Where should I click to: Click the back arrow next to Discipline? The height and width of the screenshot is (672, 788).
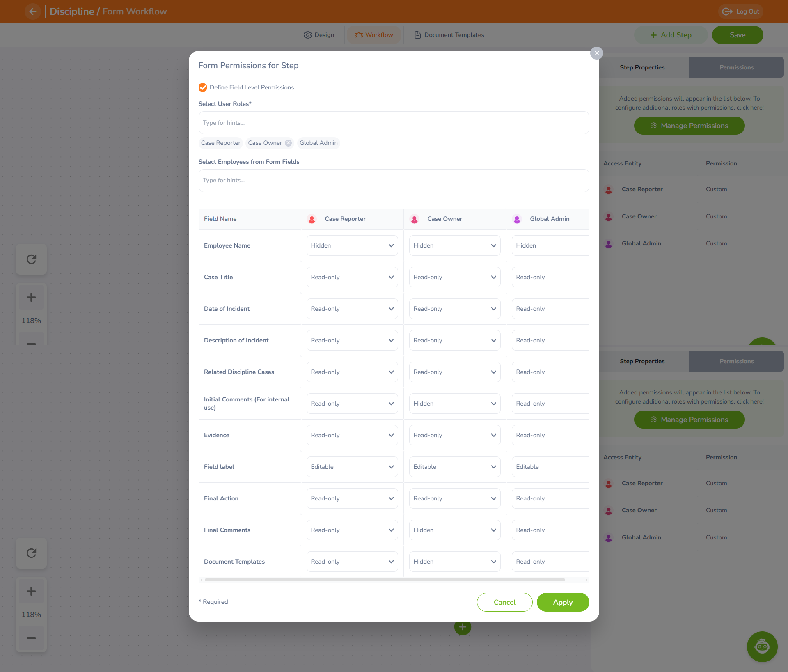pos(32,11)
